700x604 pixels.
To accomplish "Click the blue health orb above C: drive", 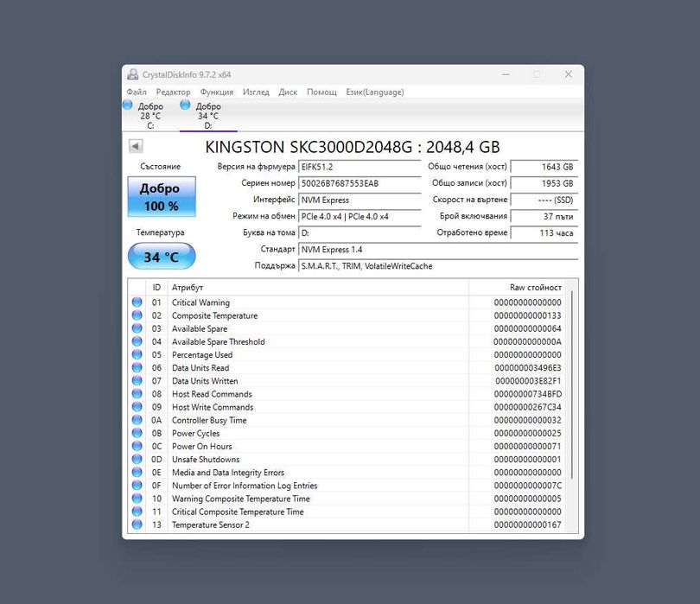I will coord(128,105).
